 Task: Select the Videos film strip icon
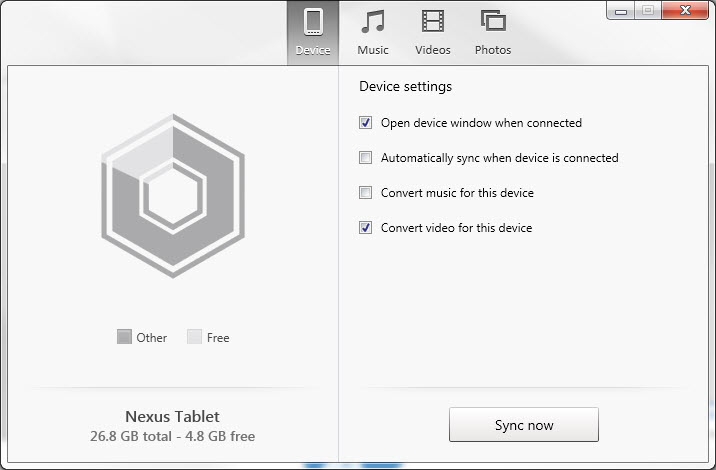point(433,22)
